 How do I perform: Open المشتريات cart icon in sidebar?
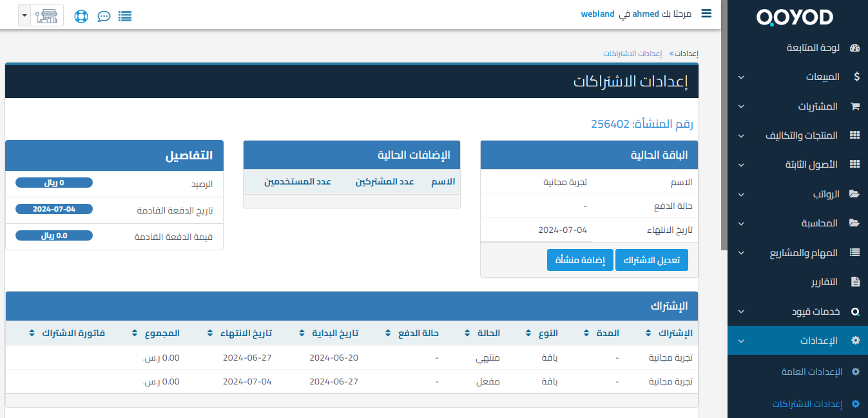[x=855, y=106]
